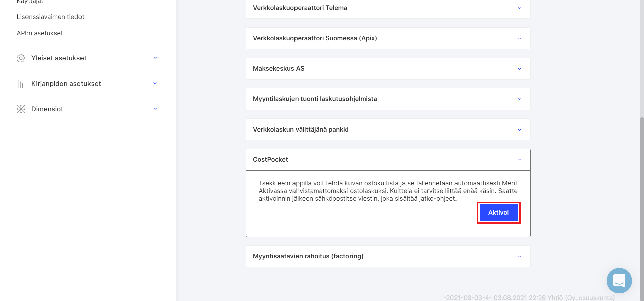Expand Maksekeskus AS section chevron
This screenshot has width=644, height=301.
click(519, 69)
